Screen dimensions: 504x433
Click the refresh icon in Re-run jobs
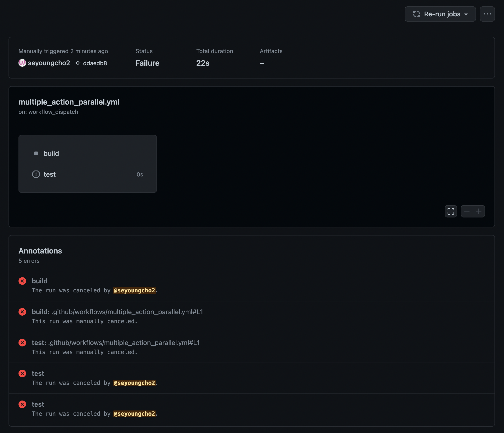click(417, 14)
